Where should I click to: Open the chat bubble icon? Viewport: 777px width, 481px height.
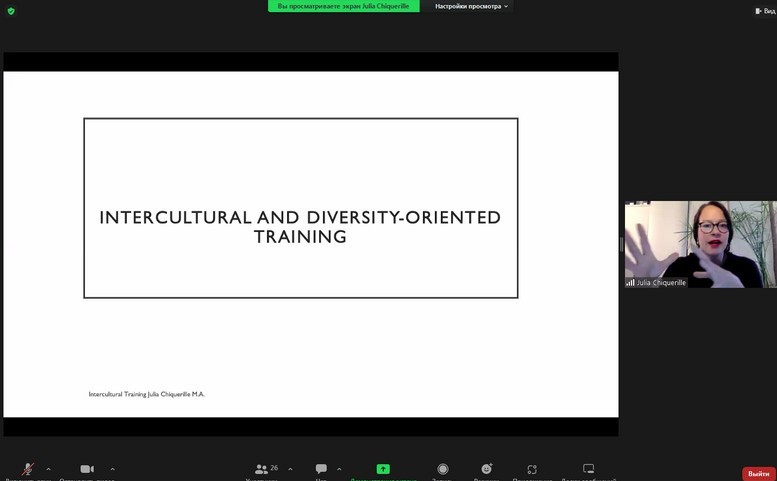pos(321,468)
